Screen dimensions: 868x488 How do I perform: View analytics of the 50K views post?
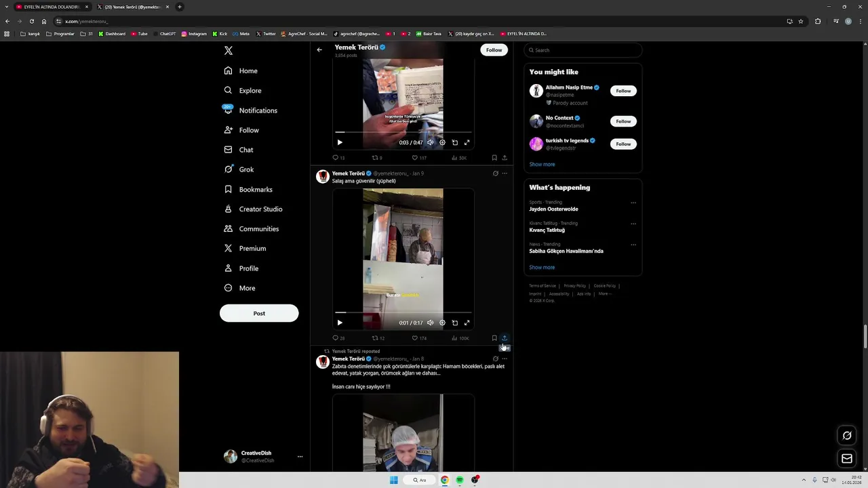click(x=459, y=158)
